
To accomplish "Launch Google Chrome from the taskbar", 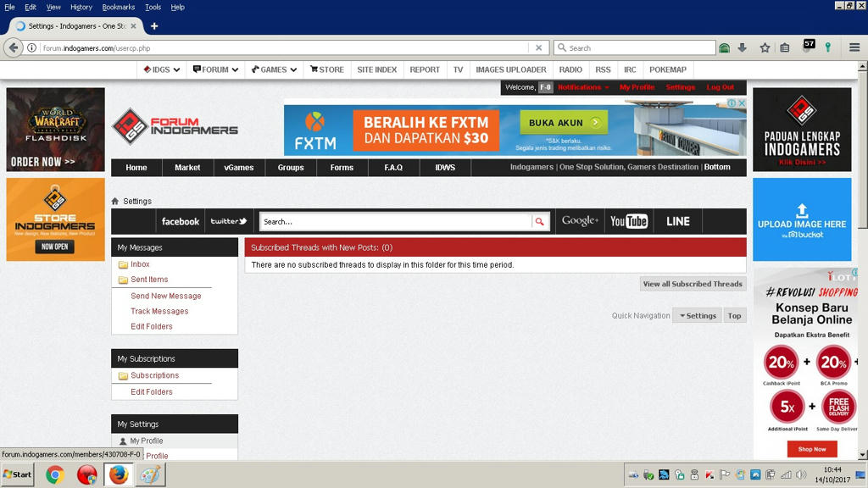I will (x=55, y=474).
